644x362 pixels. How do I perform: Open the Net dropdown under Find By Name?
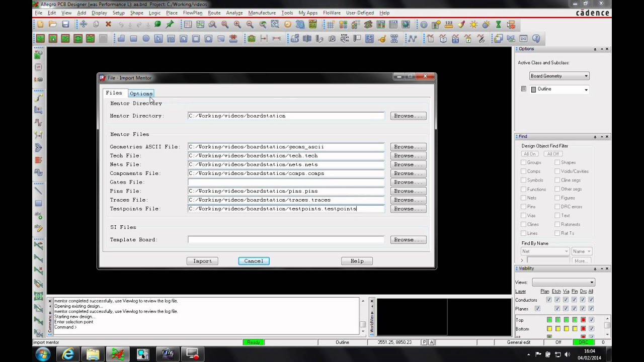545,251
